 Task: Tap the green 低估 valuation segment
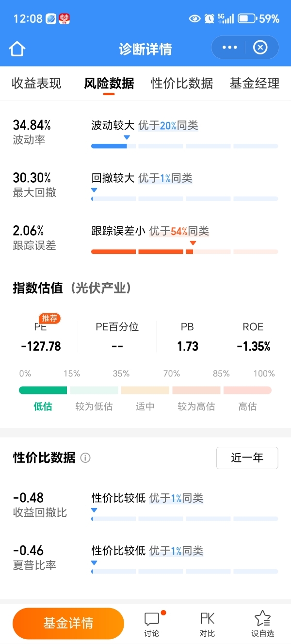click(x=43, y=390)
